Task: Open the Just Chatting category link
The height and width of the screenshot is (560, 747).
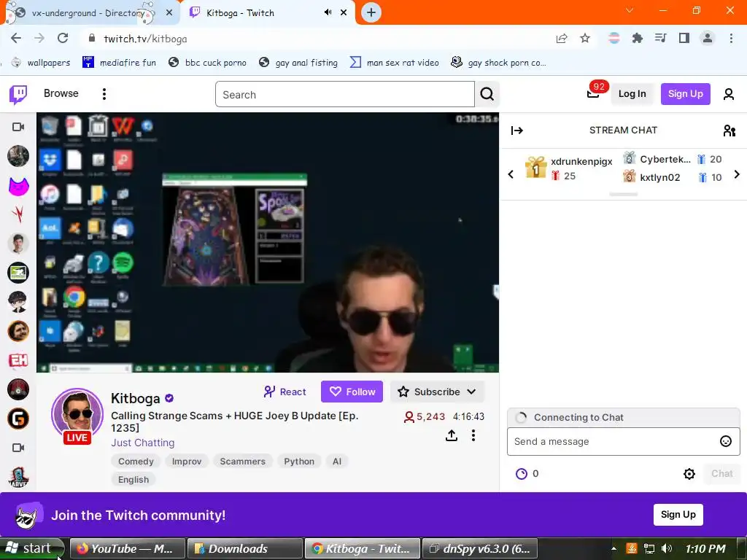Action: 142,443
